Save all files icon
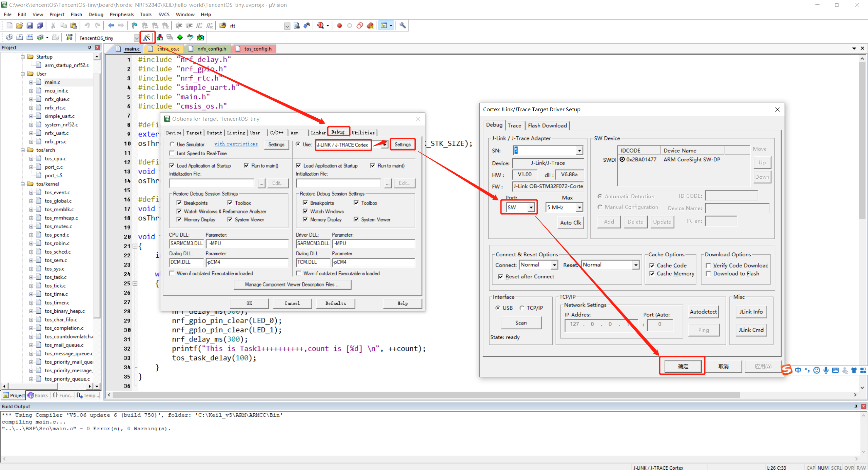This screenshot has width=868, height=470. (x=40, y=25)
